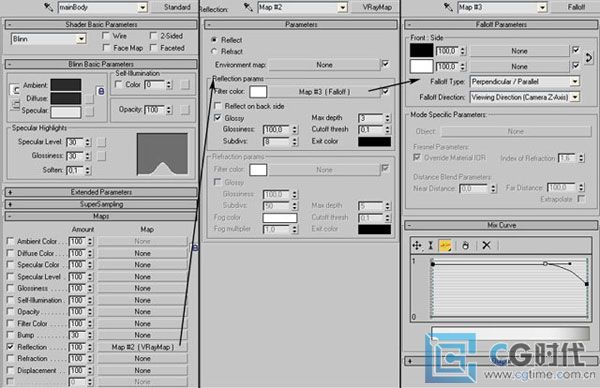Click Diffuse Color None map slot

142,253
